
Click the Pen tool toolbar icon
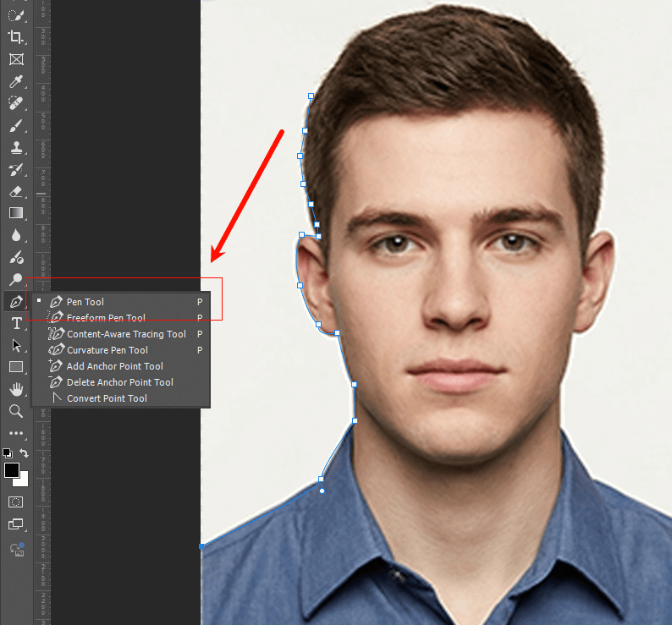(16, 302)
